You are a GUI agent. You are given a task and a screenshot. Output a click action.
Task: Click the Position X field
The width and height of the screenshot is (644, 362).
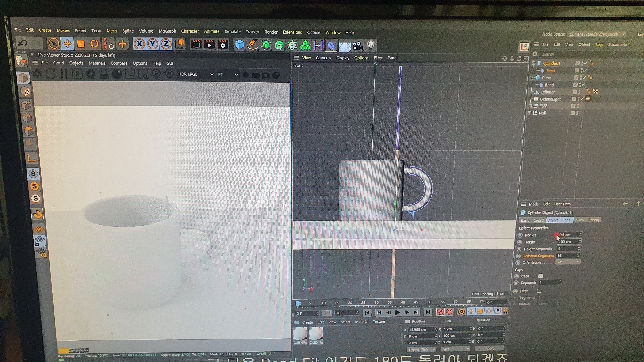click(x=422, y=330)
